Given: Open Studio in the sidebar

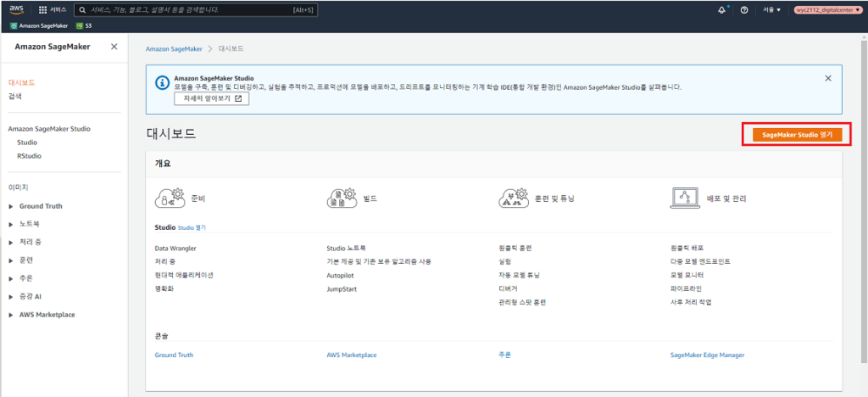Looking at the screenshot, I should [x=27, y=143].
